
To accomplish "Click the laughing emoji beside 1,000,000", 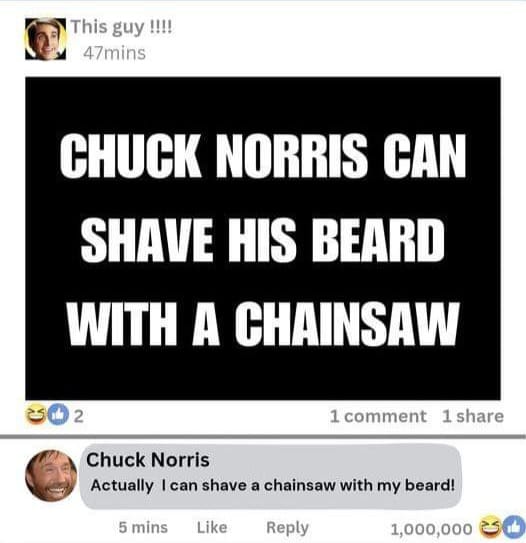I will pos(487,528).
